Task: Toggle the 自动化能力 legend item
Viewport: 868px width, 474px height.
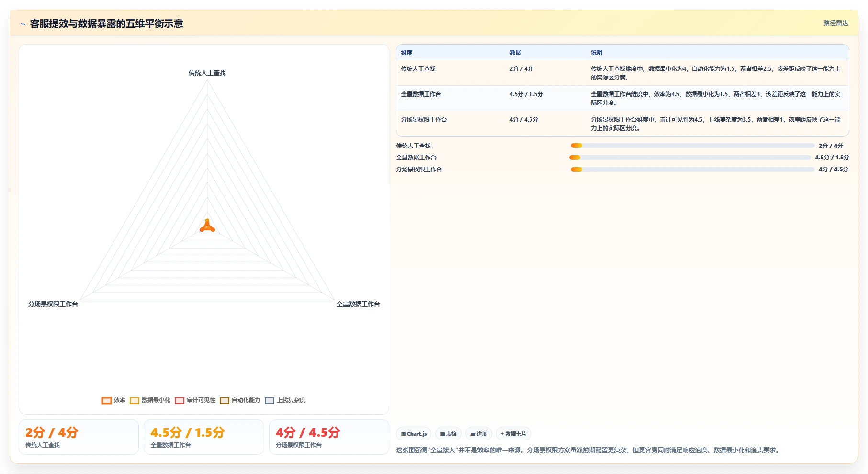Action: click(240, 400)
